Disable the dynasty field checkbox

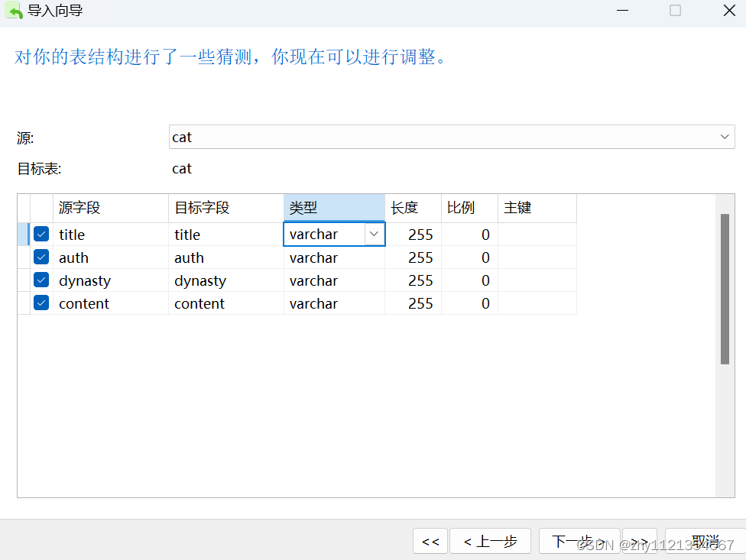pyautogui.click(x=41, y=280)
